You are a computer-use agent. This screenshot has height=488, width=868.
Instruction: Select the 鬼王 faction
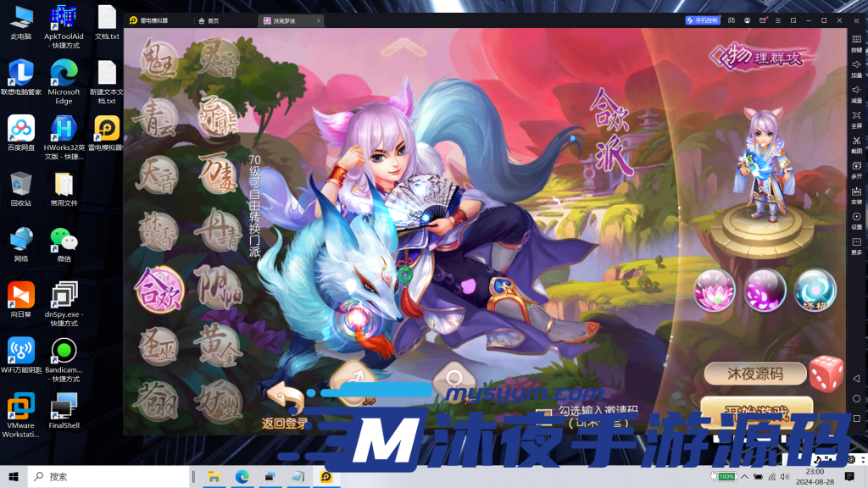click(x=159, y=60)
